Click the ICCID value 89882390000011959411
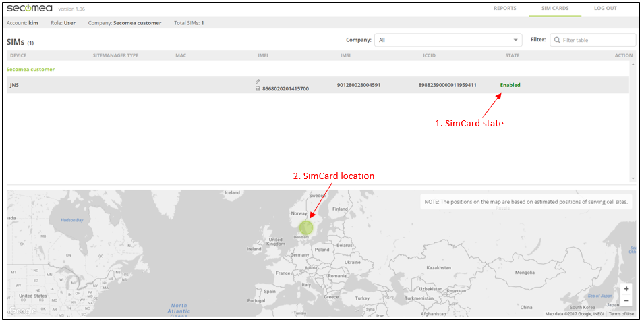 point(447,85)
